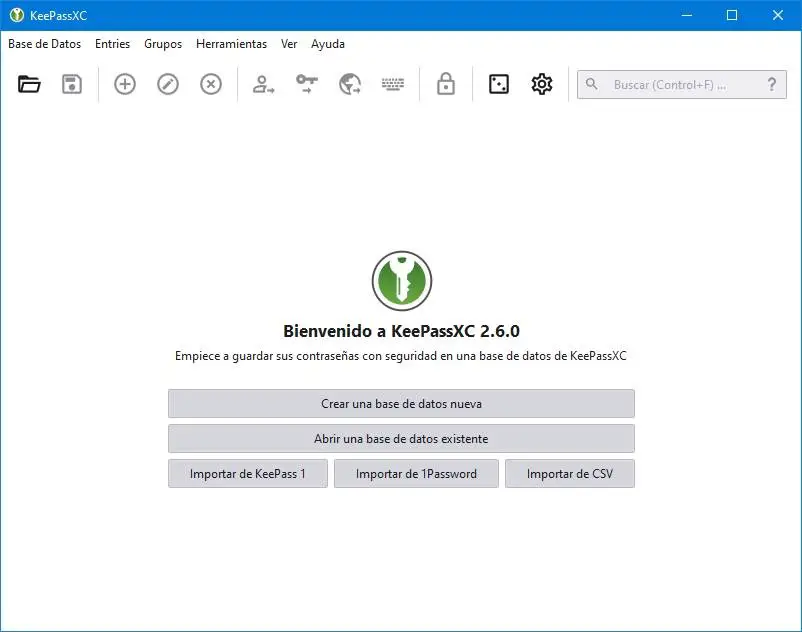Open settings with the gear icon
Viewport: 802px width, 632px height.
(x=542, y=84)
